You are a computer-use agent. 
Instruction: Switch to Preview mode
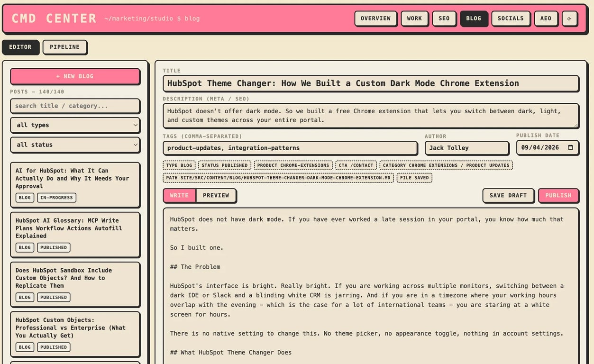click(216, 195)
